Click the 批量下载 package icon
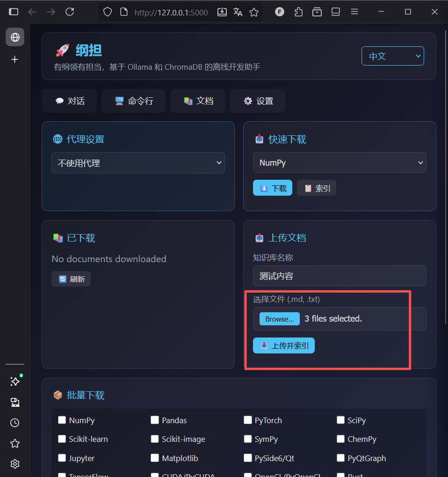Viewport: 448px width, 477px height. (x=58, y=395)
